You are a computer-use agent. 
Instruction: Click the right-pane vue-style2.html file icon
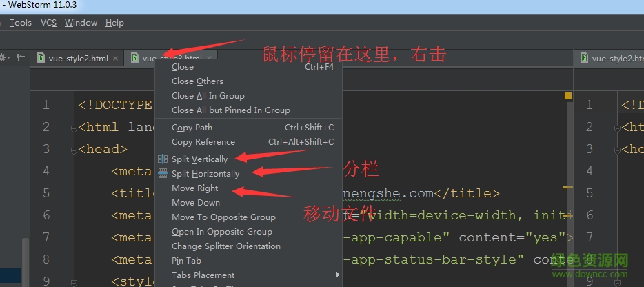[x=585, y=58]
